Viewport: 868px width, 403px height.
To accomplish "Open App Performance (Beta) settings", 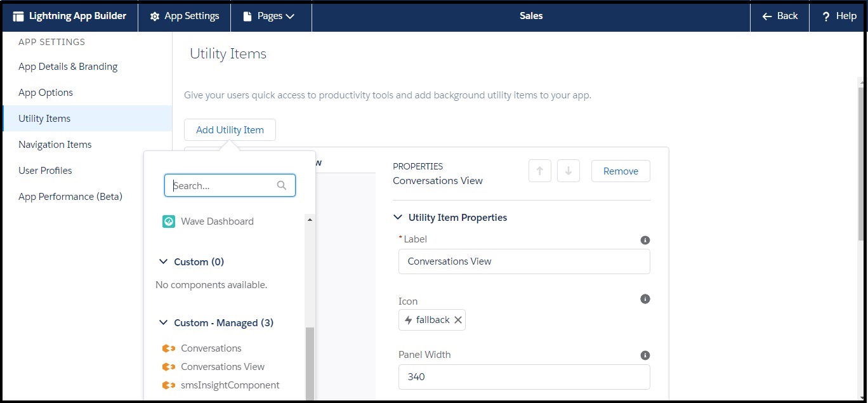I will click(70, 197).
